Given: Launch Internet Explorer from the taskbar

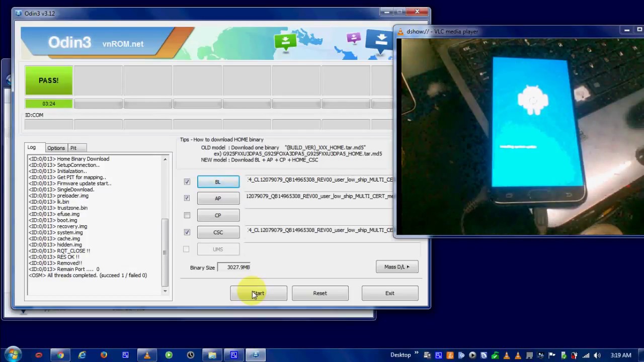Looking at the screenshot, I should click(x=82, y=355).
